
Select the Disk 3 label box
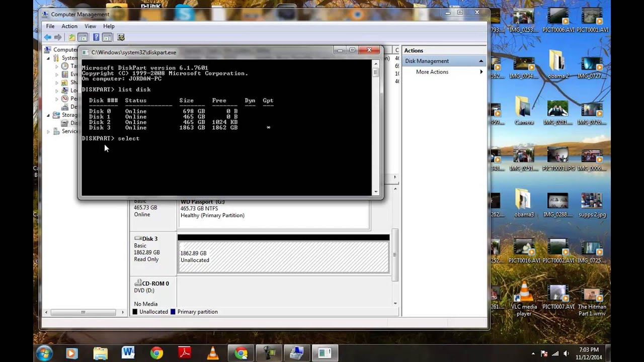(x=153, y=254)
